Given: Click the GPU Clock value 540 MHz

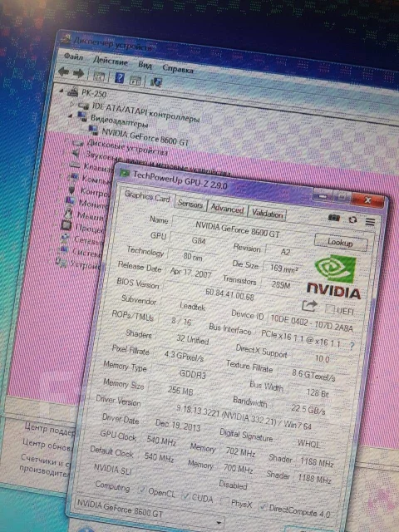Looking at the screenshot, I should 161,441.
